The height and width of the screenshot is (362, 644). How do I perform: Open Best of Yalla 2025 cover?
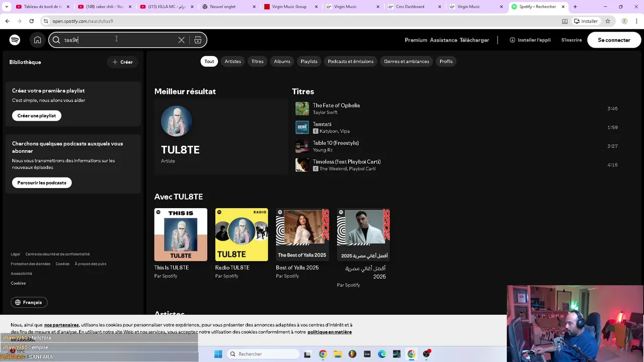pos(302,234)
